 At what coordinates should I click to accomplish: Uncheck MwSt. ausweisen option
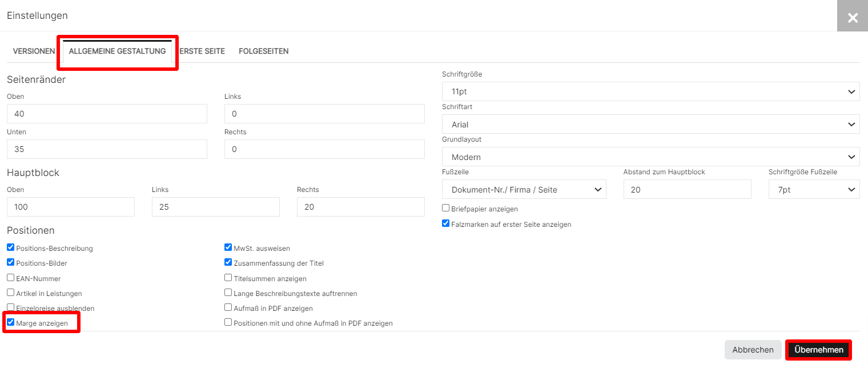(x=228, y=248)
